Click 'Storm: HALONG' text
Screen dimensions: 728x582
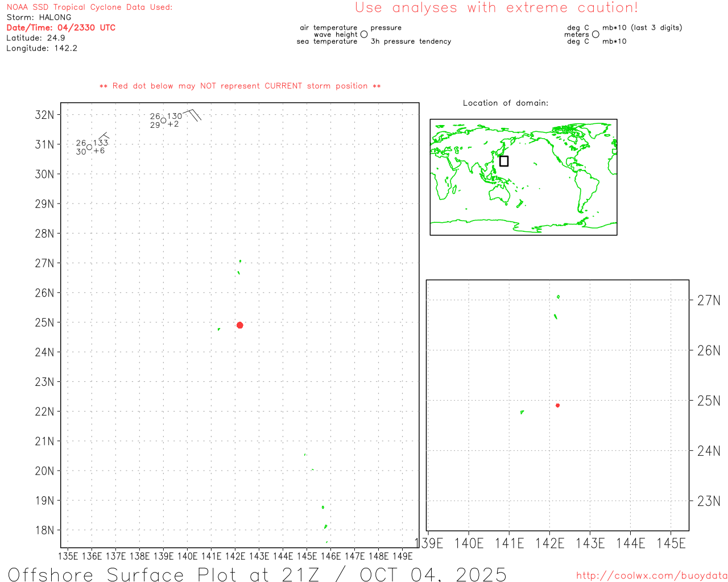[39, 18]
